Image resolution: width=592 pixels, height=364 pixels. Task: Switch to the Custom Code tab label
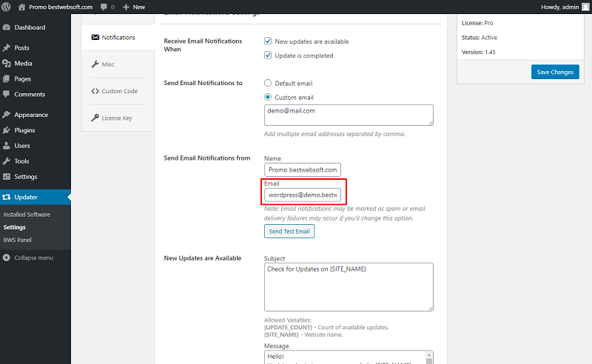(119, 91)
